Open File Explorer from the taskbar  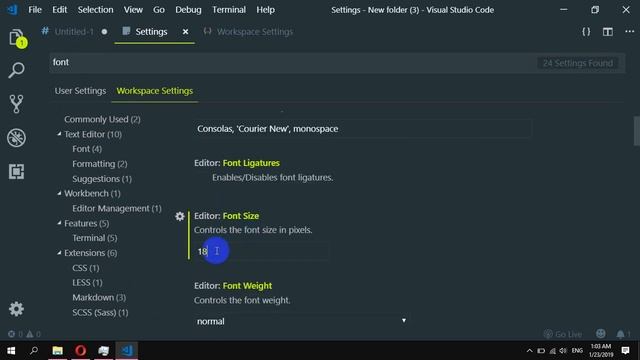pyautogui.click(x=58, y=350)
